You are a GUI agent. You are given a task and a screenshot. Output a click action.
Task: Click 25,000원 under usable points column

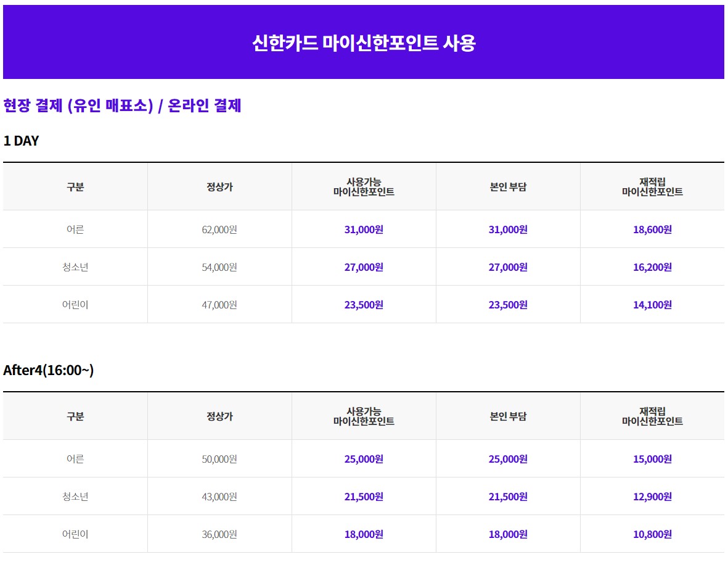364,459
